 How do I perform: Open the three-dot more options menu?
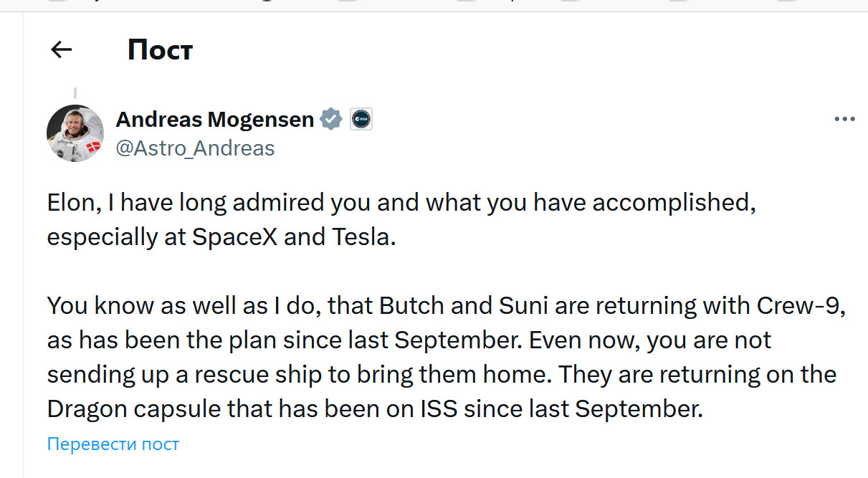click(845, 120)
